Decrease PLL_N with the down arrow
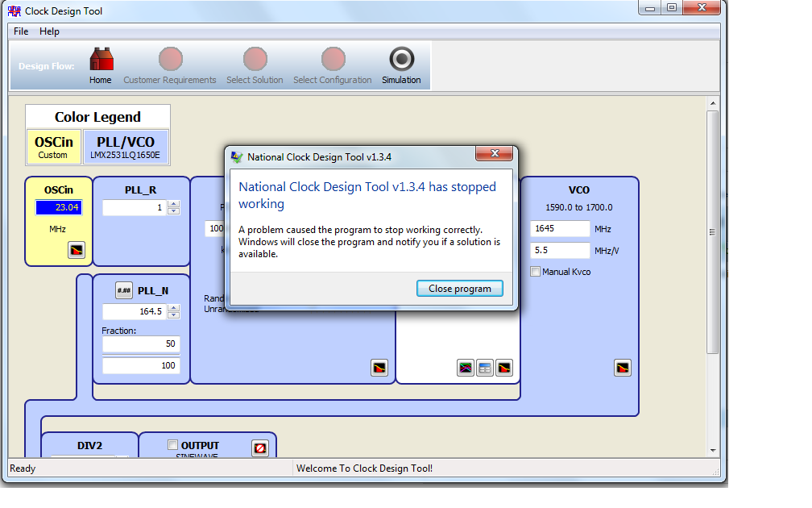The image size is (812, 508). coord(174,314)
